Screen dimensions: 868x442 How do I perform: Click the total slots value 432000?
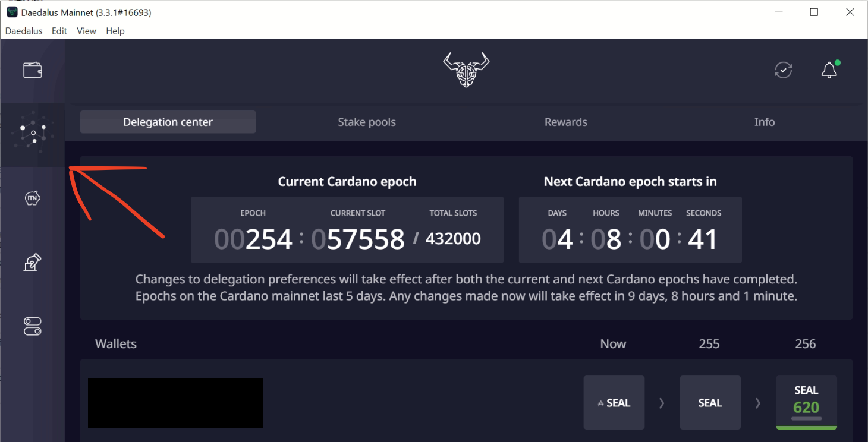[453, 239]
